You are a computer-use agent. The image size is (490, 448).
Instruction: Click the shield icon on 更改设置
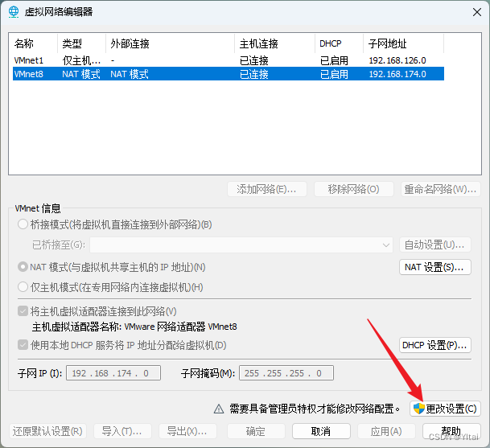(418, 409)
